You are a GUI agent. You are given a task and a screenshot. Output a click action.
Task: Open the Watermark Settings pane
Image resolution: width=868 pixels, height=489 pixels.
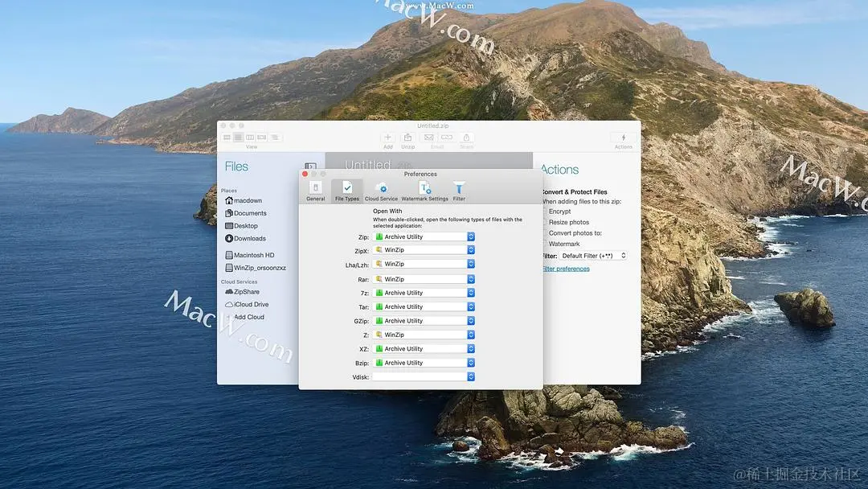(424, 191)
